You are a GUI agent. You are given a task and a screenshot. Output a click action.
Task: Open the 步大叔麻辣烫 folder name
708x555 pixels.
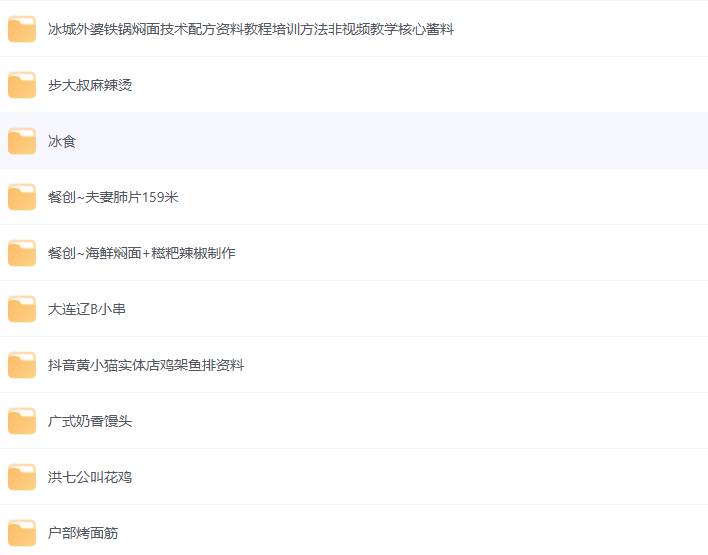90,86
